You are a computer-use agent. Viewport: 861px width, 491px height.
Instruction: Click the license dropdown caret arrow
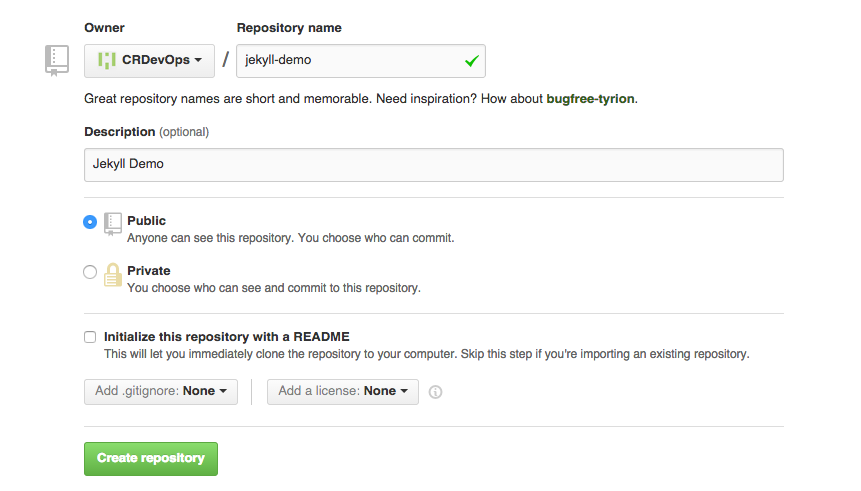tap(404, 391)
